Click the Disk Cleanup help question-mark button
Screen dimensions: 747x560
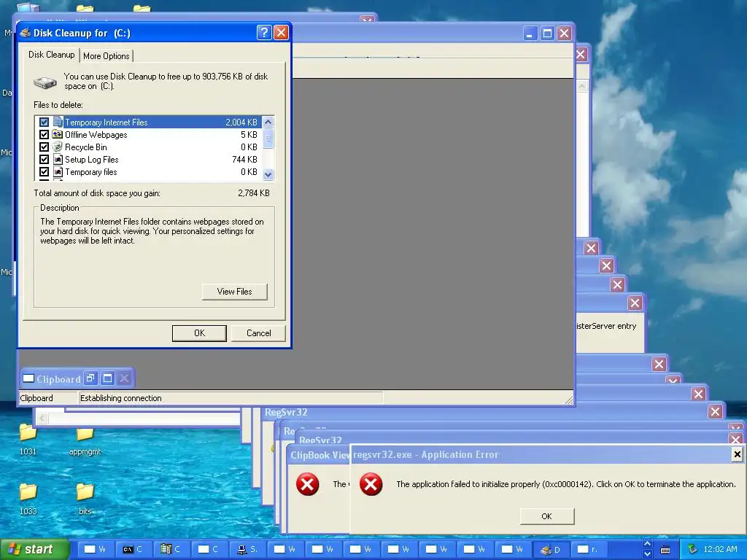coord(264,32)
